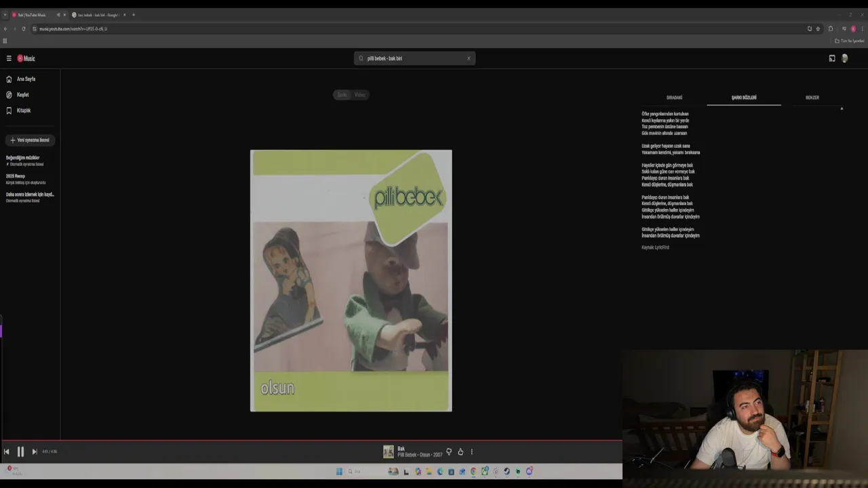
Task: Select the ŞARKI SÖZLERİ tab
Action: (x=744, y=98)
